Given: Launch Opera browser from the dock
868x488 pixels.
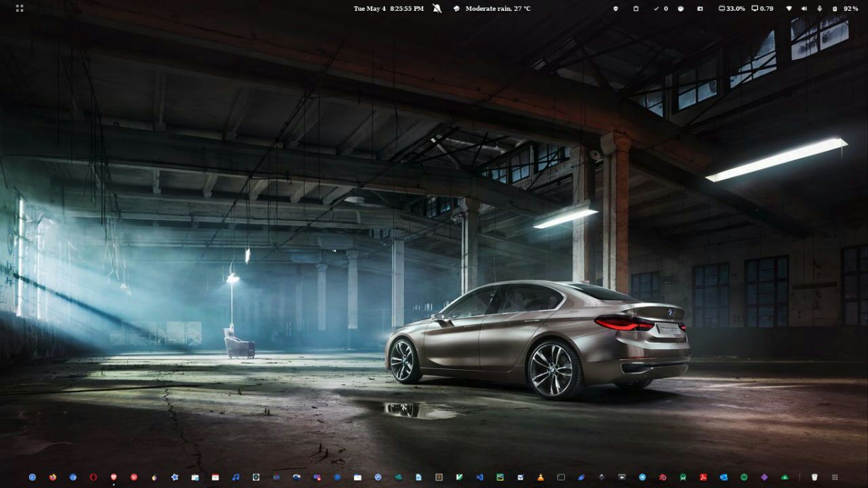Looking at the screenshot, I should click(93, 477).
